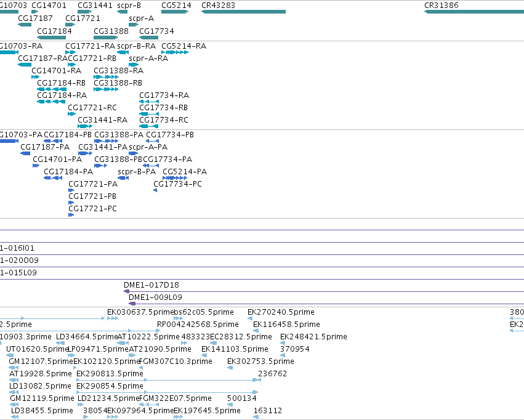Click protein scpr-A-PA
524x420 pixels.
(148, 147)
